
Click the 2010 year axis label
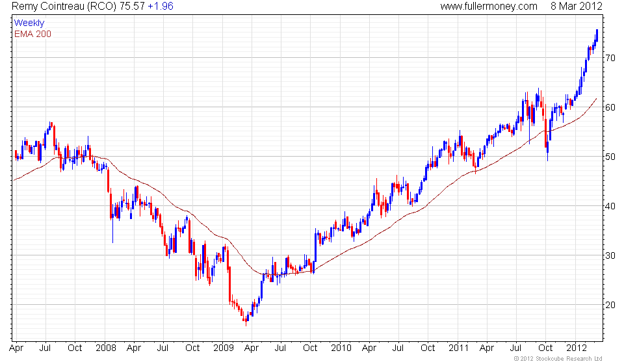(x=341, y=348)
